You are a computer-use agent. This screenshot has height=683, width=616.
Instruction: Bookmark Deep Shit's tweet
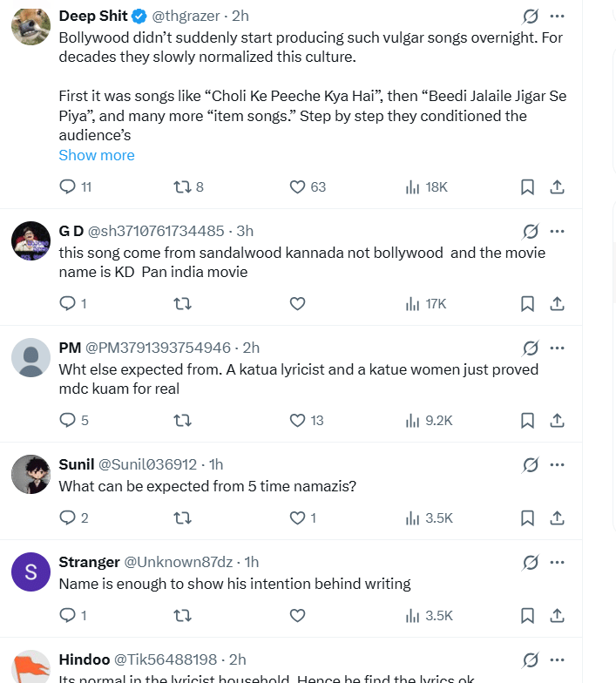tap(527, 186)
